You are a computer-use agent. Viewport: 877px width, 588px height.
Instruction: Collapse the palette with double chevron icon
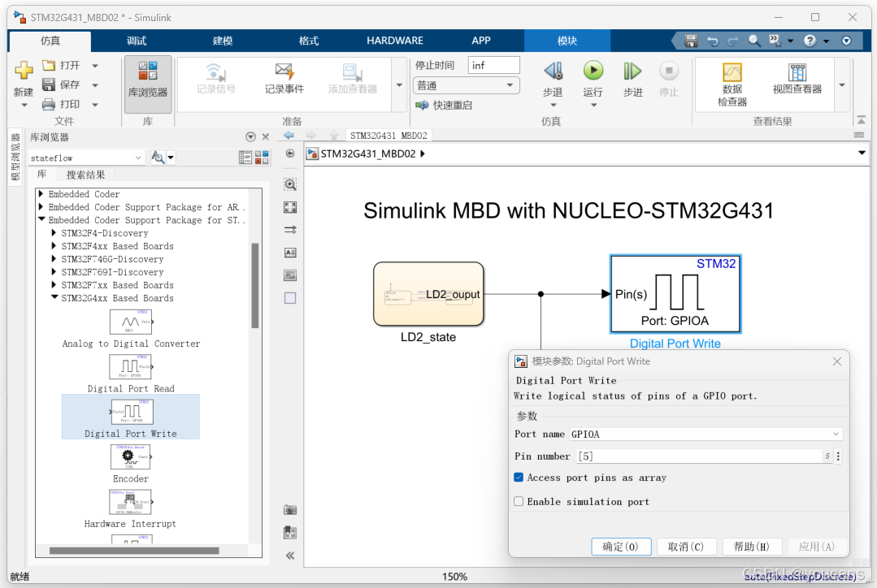(x=290, y=556)
